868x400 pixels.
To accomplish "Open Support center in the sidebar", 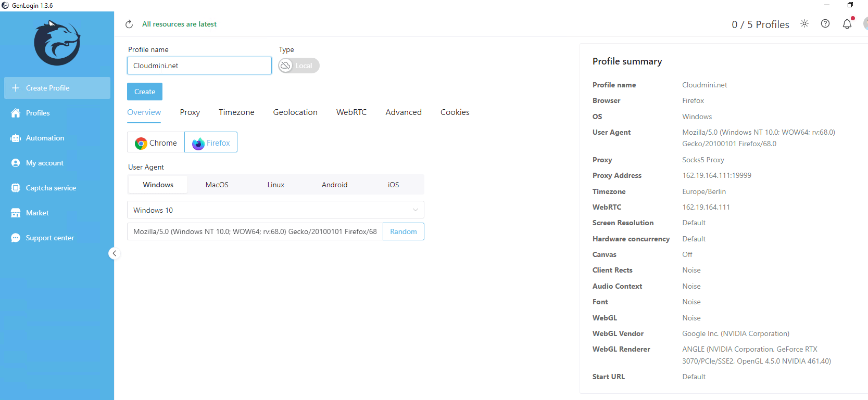I will (57, 238).
